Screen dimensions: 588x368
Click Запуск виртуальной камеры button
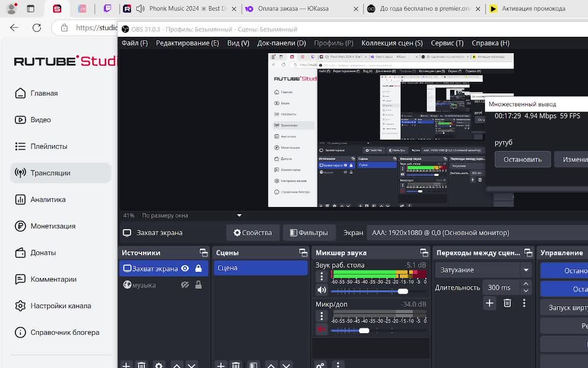tap(565, 308)
